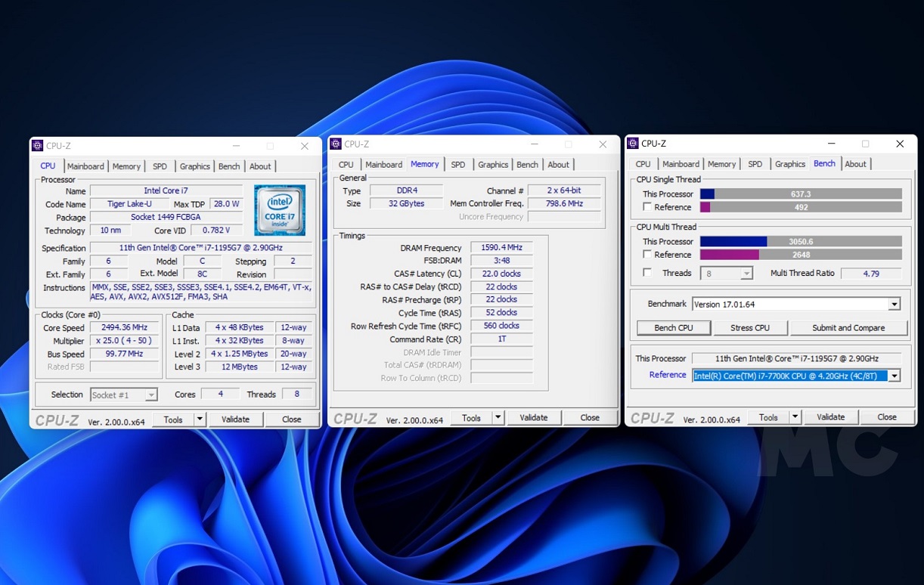This screenshot has width=924, height=585.
Task: Expand the Reference processor i7-7700K dropdown
Action: [894, 376]
